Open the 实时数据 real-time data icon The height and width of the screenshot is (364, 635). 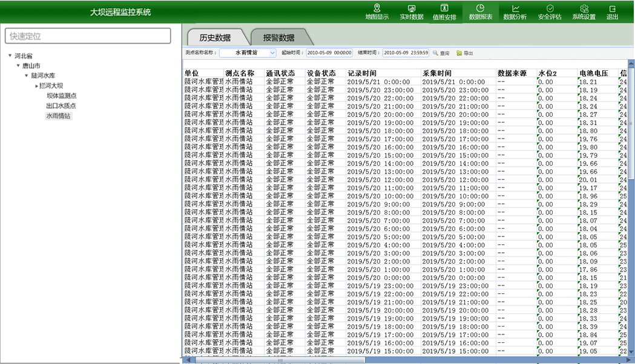[x=412, y=11]
